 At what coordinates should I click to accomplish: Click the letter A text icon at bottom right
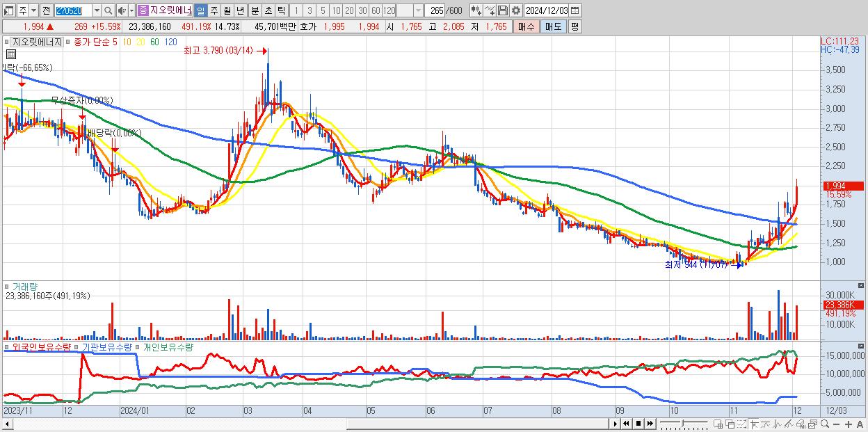[860, 424]
